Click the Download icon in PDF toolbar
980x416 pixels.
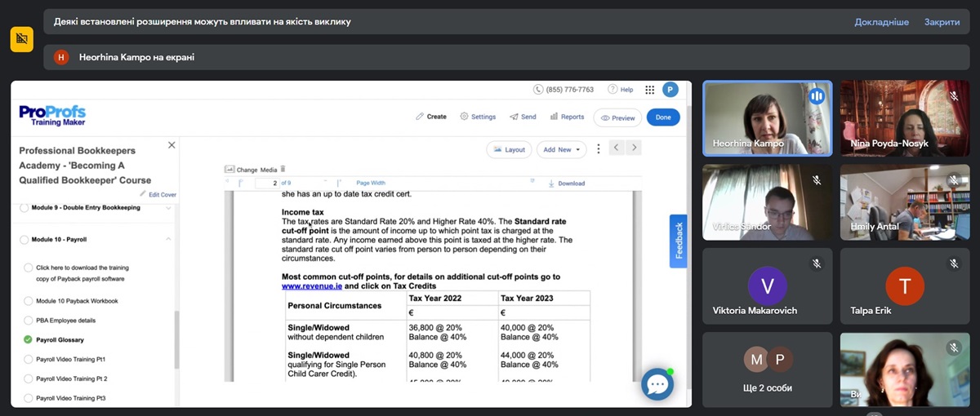[553, 184]
